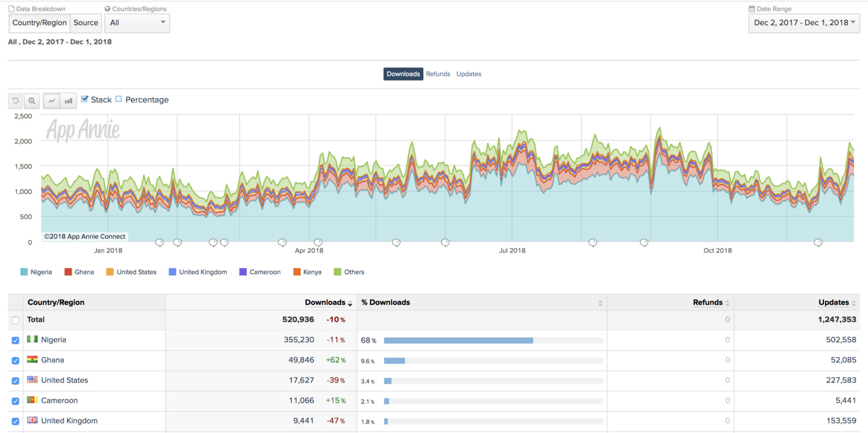Switch to line chart view icon

(x=52, y=101)
